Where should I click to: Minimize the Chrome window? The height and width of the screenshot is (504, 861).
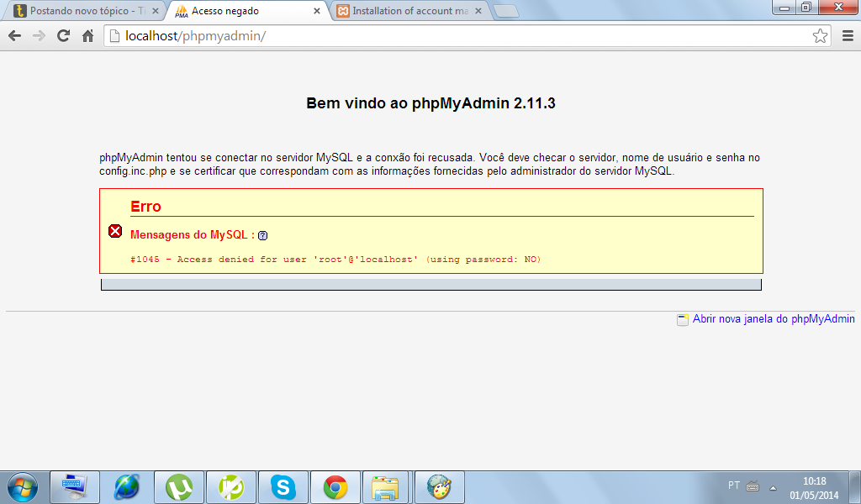784,8
